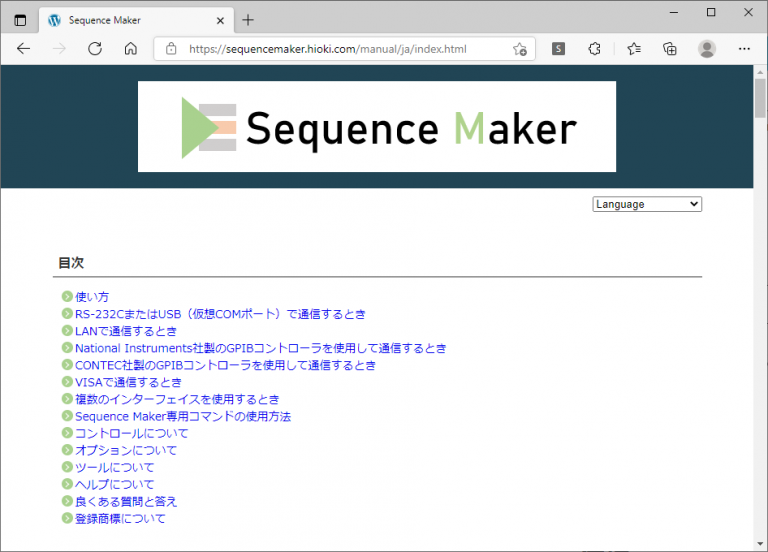The width and height of the screenshot is (768, 552).
Task: Open RS-232CまたはUSB communication link
Action: pos(220,314)
